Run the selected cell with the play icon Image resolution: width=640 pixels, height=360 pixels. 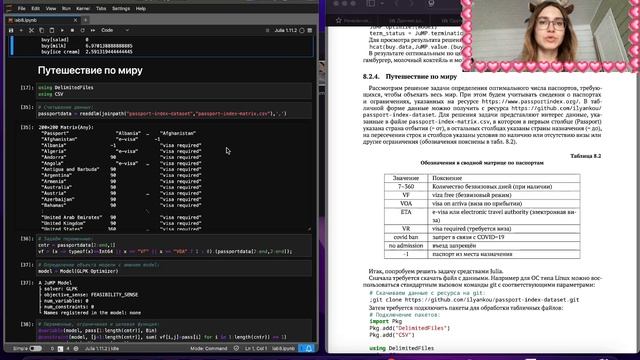pos(62,30)
